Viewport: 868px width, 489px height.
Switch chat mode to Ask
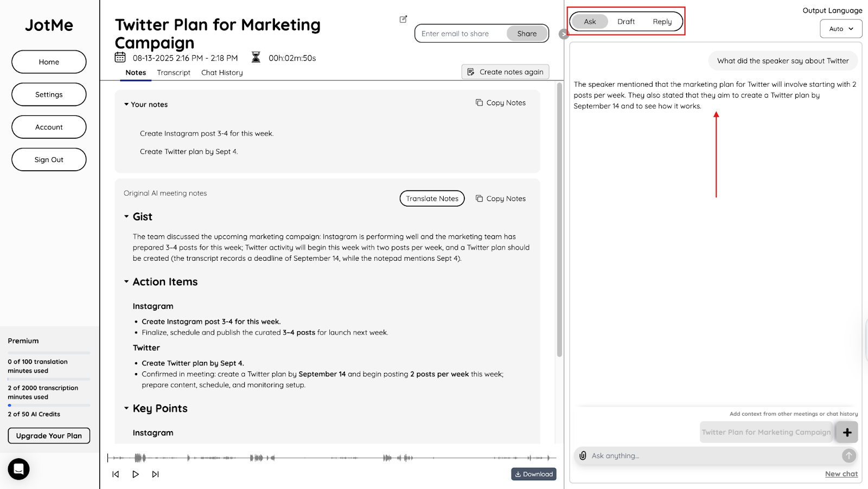pos(590,22)
